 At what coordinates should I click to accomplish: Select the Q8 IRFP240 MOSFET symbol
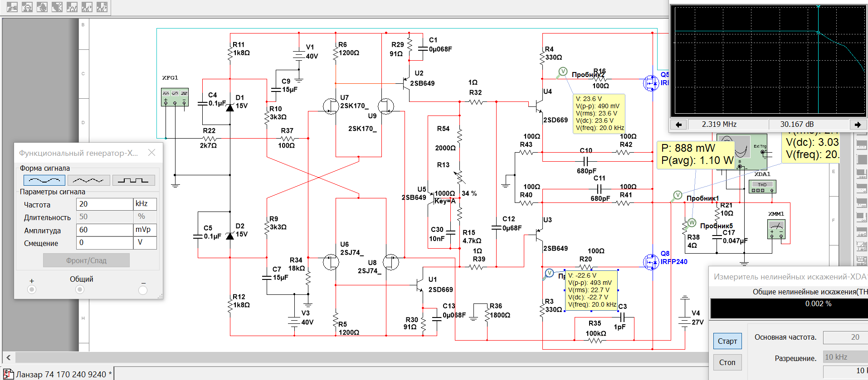[651, 262]
